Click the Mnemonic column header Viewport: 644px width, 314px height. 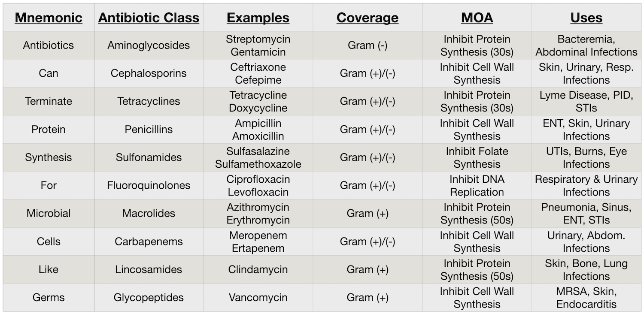[x=49, y=18]
